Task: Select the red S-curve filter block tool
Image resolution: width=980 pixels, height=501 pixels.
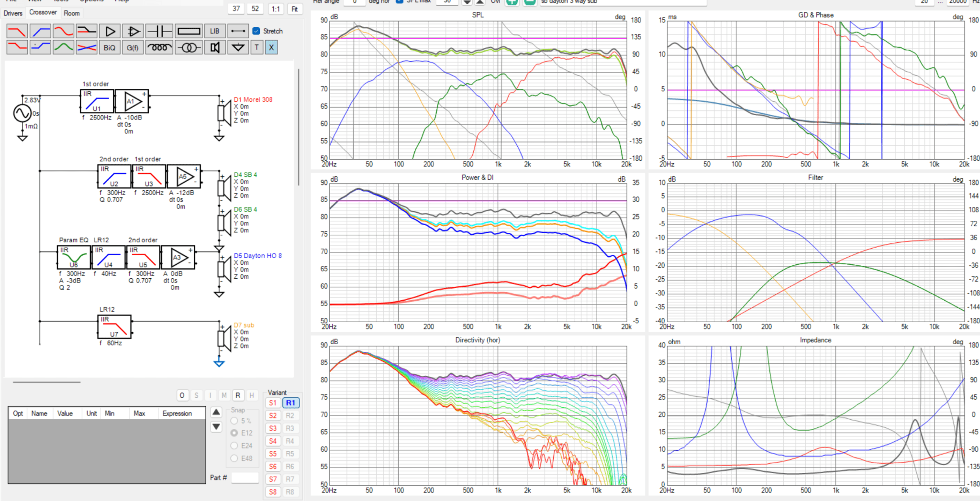Action: (63, 32)
